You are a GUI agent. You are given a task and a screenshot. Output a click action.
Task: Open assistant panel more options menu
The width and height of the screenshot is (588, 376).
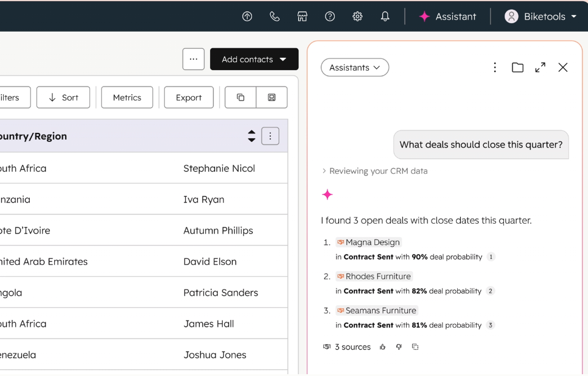(495, 68)
